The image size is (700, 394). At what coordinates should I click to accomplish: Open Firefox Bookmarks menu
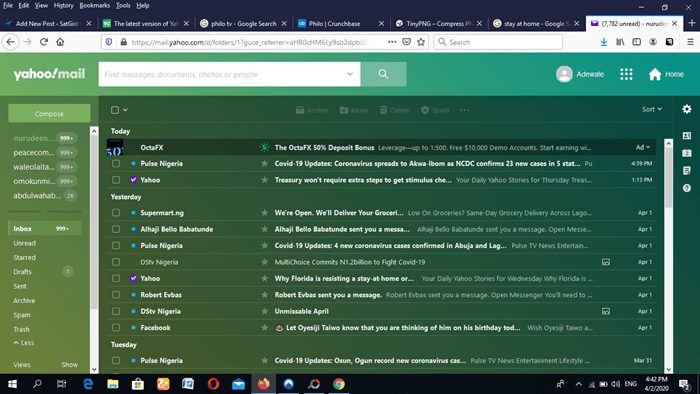pos(95,5)
